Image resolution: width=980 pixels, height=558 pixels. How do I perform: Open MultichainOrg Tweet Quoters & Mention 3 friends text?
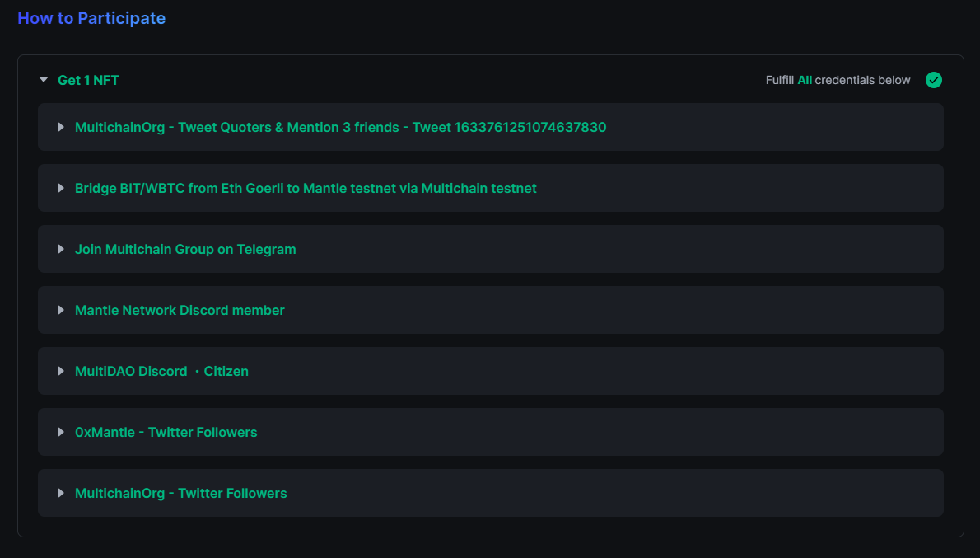341,127
